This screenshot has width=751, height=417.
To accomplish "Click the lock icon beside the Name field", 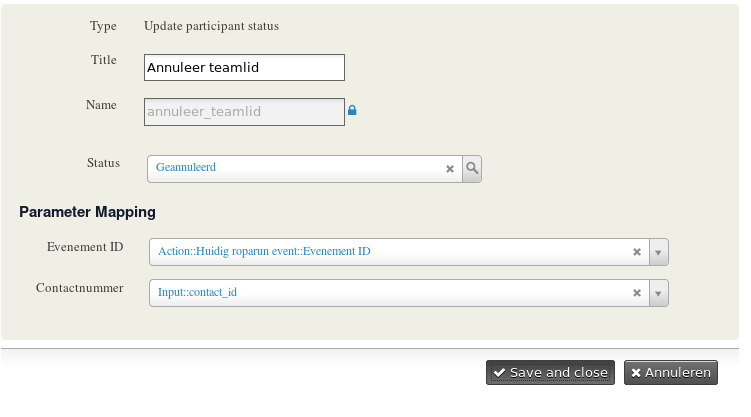I will [x=352, y=111].
